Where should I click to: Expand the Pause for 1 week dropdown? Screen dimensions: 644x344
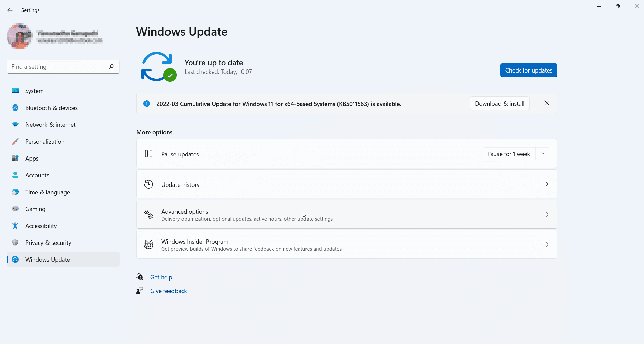[x=542, y=153]
